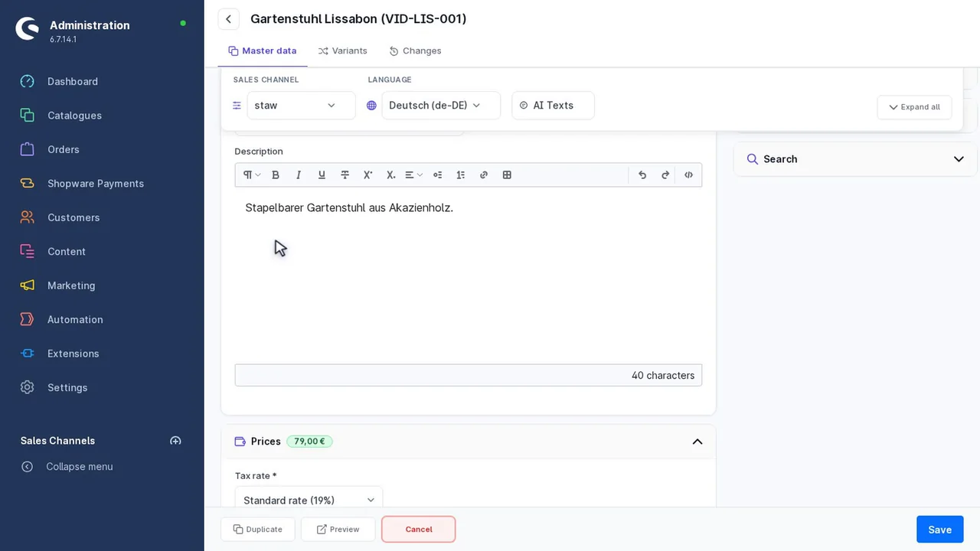The width and height of the screenshot is (980, 551).
Task: Open Language dropdown Deutsch (de-DE)
Action: pyautogui.click(x=441, y=106)
